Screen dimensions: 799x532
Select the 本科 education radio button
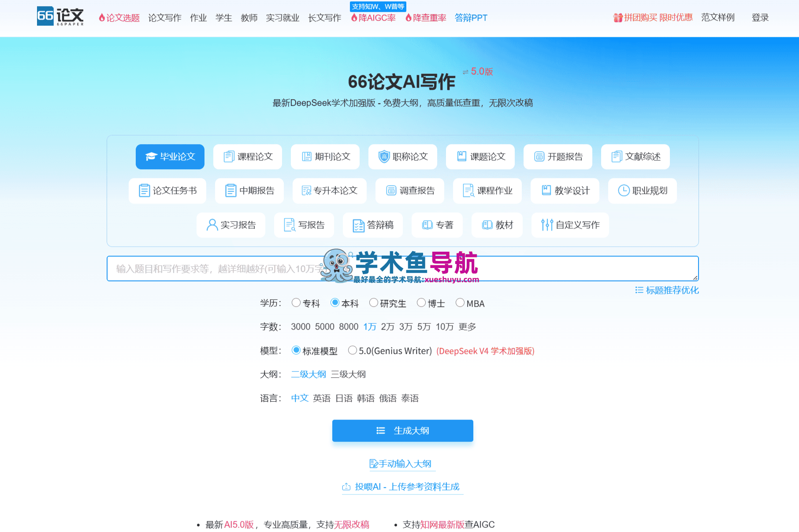[335, 302]
